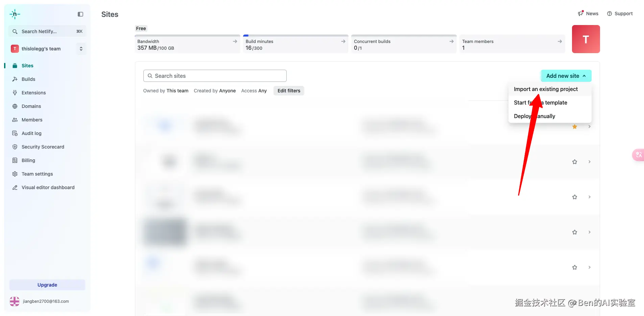Change the Access Any filter
This screenshot has height=316, width=644.
point(254,91)
